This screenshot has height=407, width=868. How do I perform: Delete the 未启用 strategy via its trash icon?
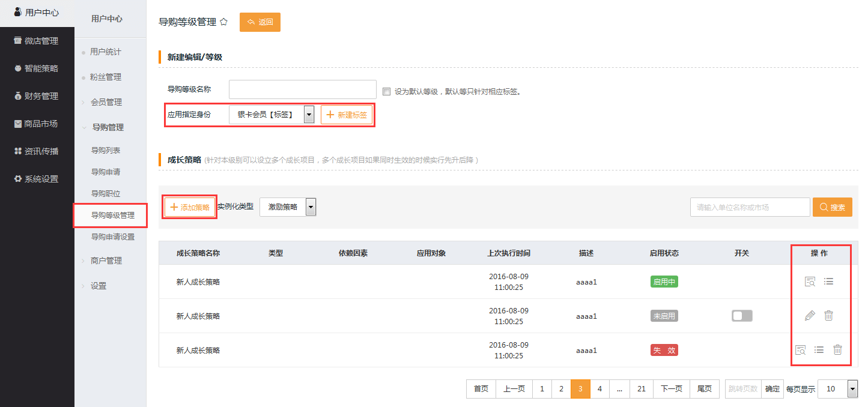coord(828,316)
